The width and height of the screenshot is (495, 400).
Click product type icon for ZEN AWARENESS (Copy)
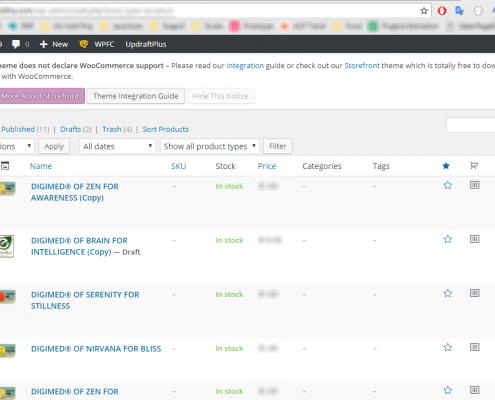tap(475, 185)
